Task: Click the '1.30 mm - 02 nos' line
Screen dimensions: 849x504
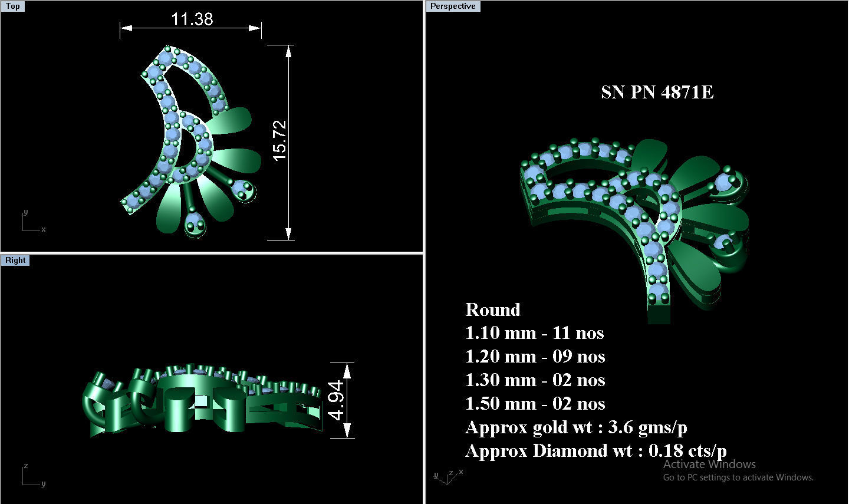Action: click(535, 380)
